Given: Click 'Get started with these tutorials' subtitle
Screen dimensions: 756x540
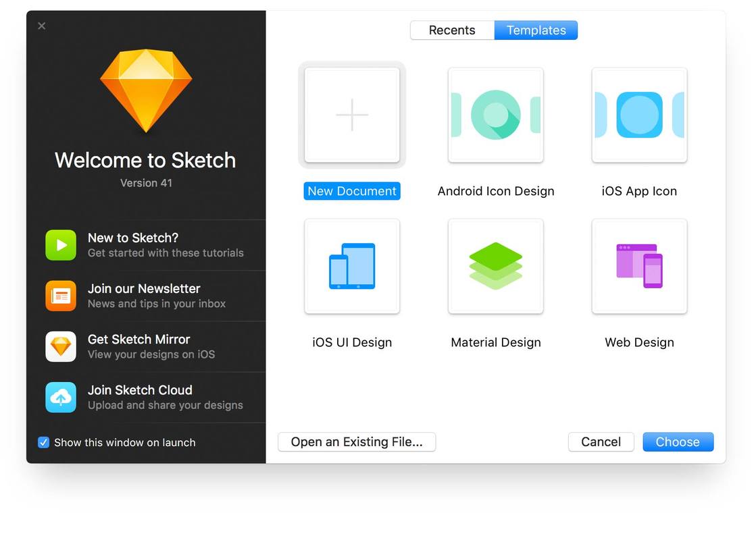Looking at the screenshot, I should (166, 253).
